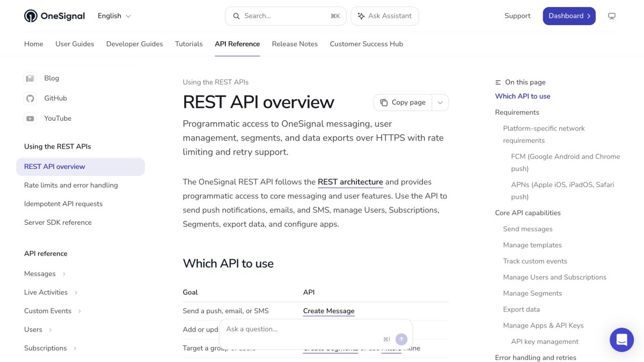This screenshot has height=362, width=644.
Task: Jump to Export data section
Action: (521, 309)
